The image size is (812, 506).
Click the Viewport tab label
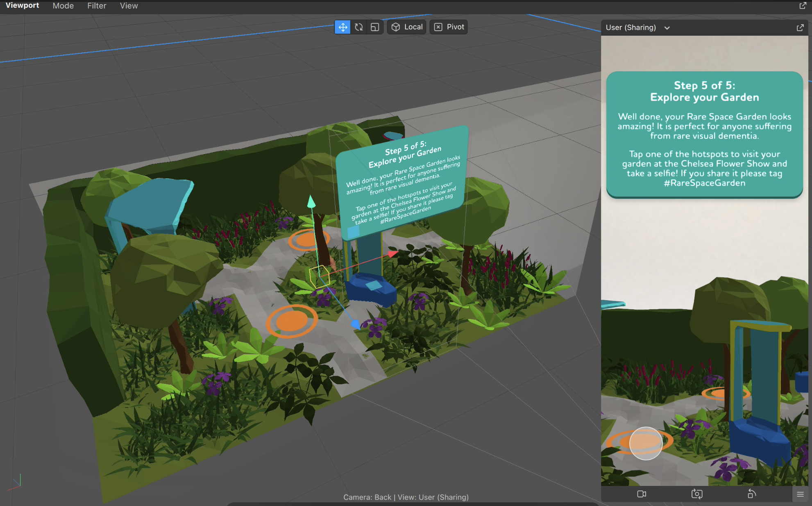[23, 5]
